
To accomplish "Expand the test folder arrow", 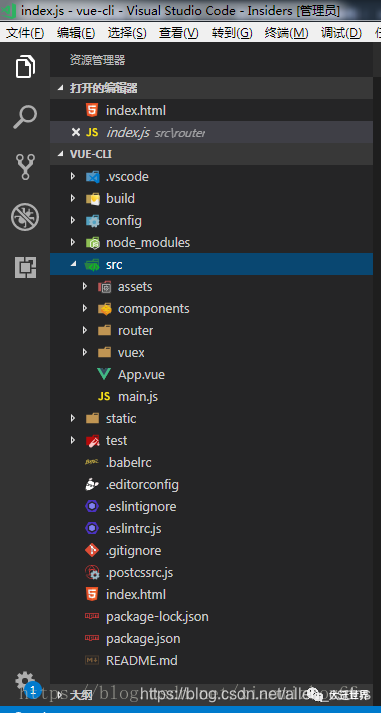I will tap(73, 440).
